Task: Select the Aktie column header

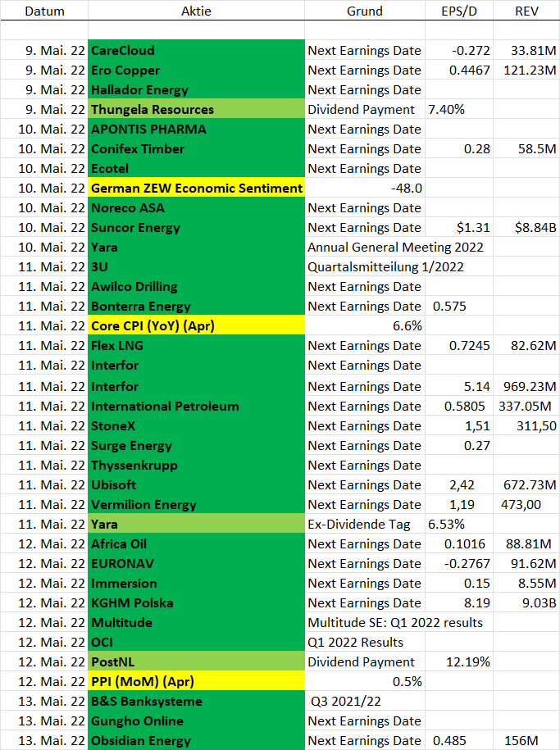Action: coord(196,11)
